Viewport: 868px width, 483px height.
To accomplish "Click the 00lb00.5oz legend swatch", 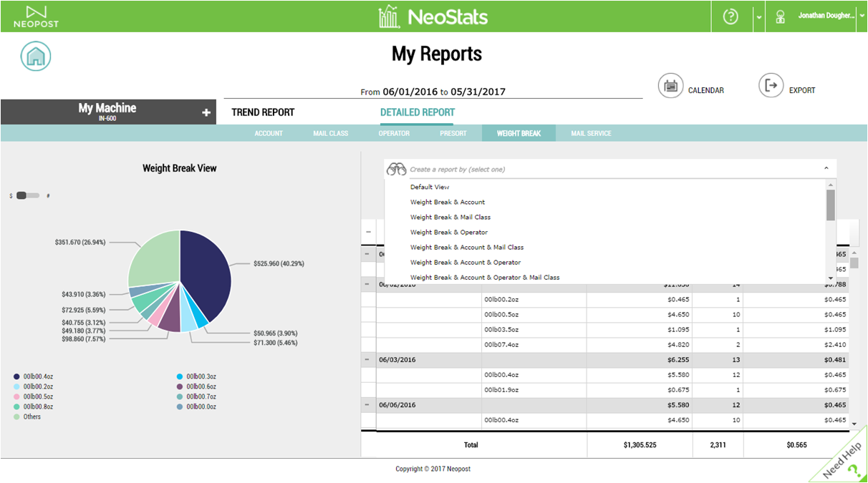I will pos(16,396).
